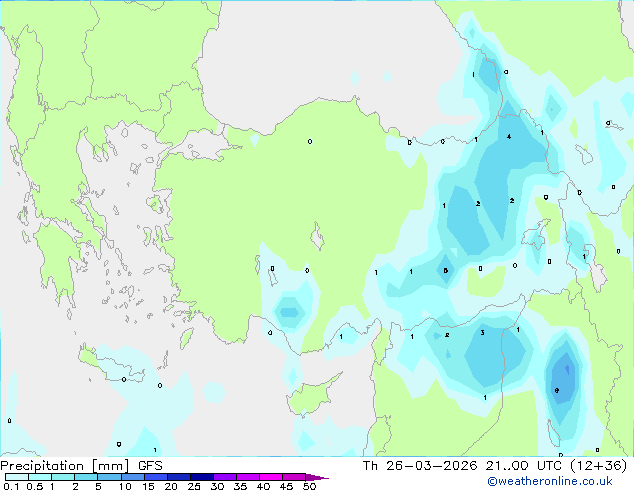The width and height of the screenshot is (634, 490).
Task: Click the '4' precipitation value on the map
Action: coord(509,137)
